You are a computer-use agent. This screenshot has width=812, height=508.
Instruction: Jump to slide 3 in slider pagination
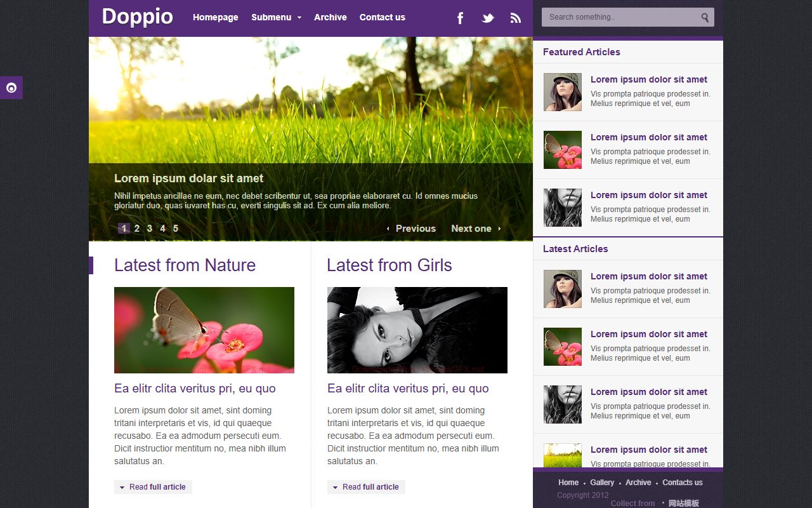click(x=150, y=229)
